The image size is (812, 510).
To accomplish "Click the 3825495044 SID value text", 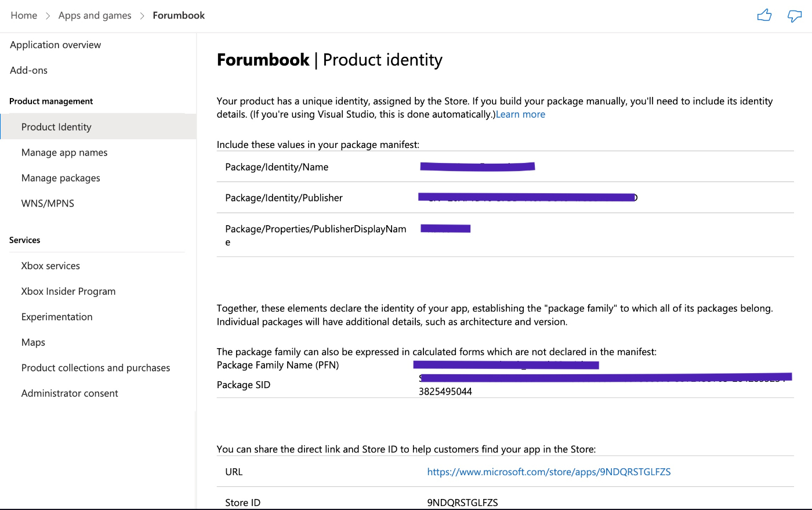I will pos(445,392).
